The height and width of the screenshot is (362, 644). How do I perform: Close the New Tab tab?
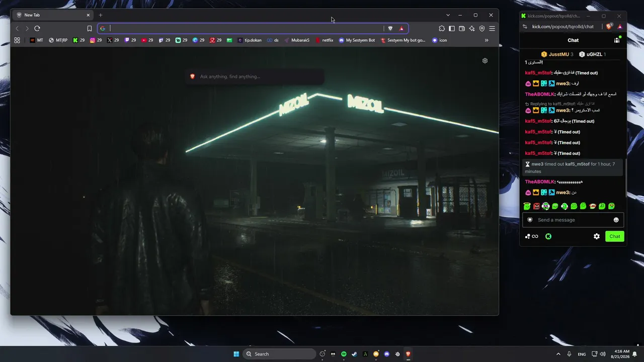pos(88,15)
